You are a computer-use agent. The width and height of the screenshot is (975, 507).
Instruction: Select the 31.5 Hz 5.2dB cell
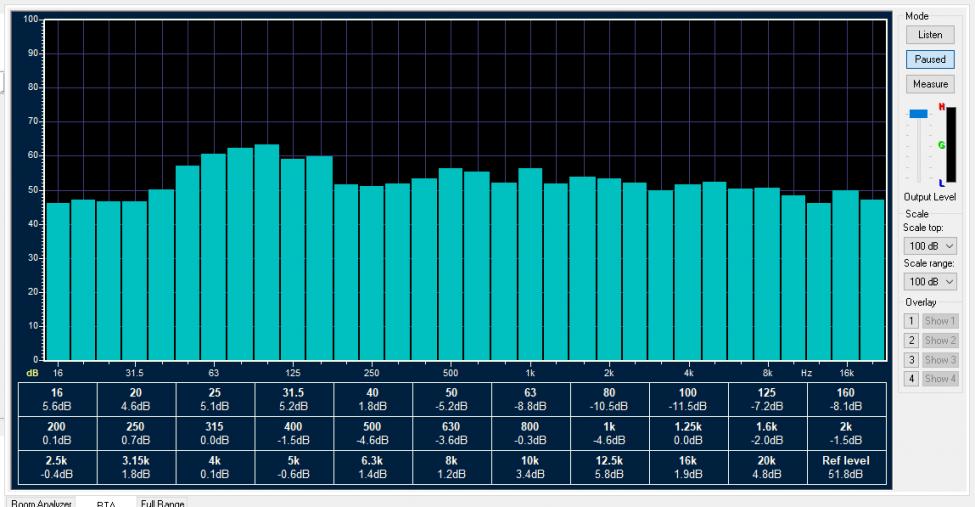tap(294, 399)
